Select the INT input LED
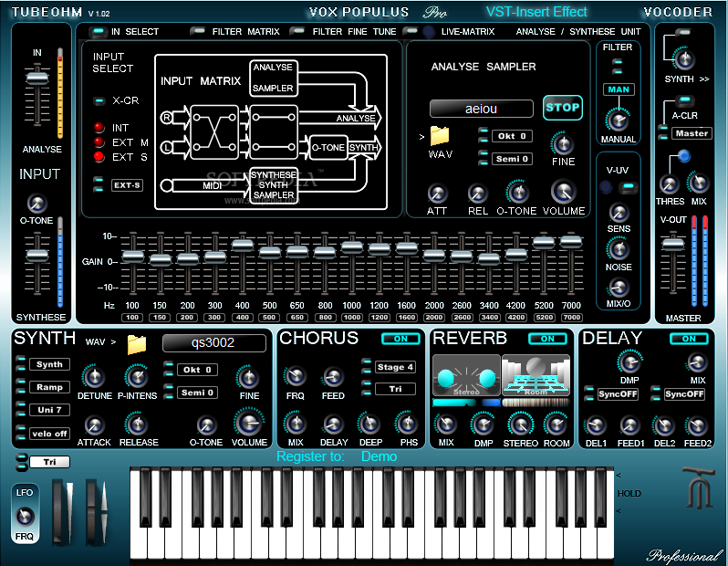Screen dimensions: 728x566 click(x=99, y=127)
